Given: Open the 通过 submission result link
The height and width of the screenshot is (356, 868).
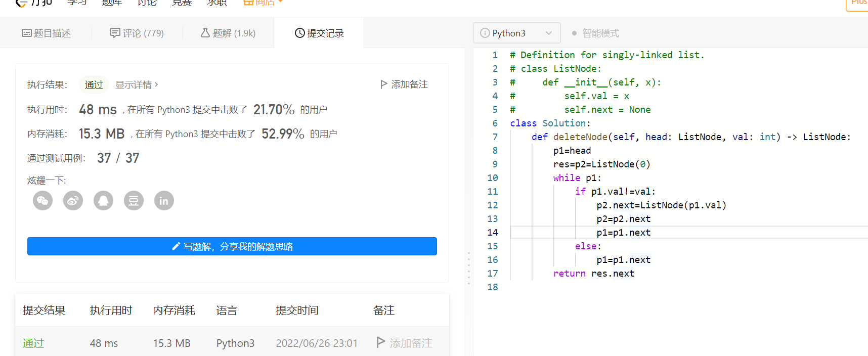Looking at the screenshot, I should pos(33,343).
